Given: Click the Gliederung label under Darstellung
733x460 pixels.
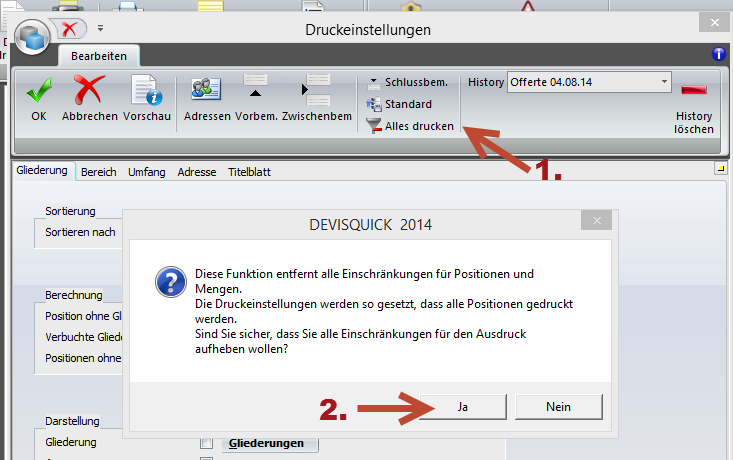Looking at the screenshot, I should click(x=71, y=442).
